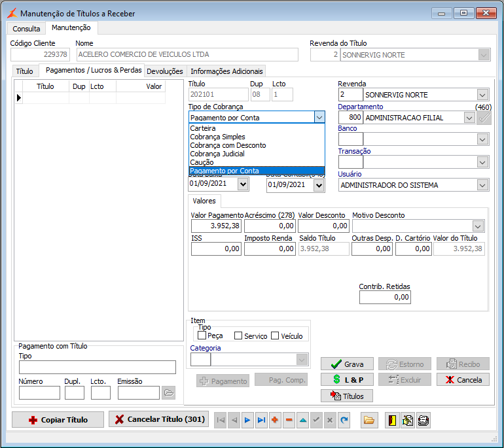
Task: Edit record with teal up triangle
Action: point(303,420)
